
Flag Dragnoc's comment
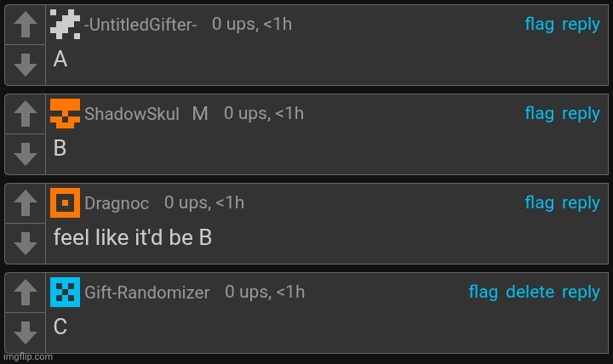pos(539,203)
